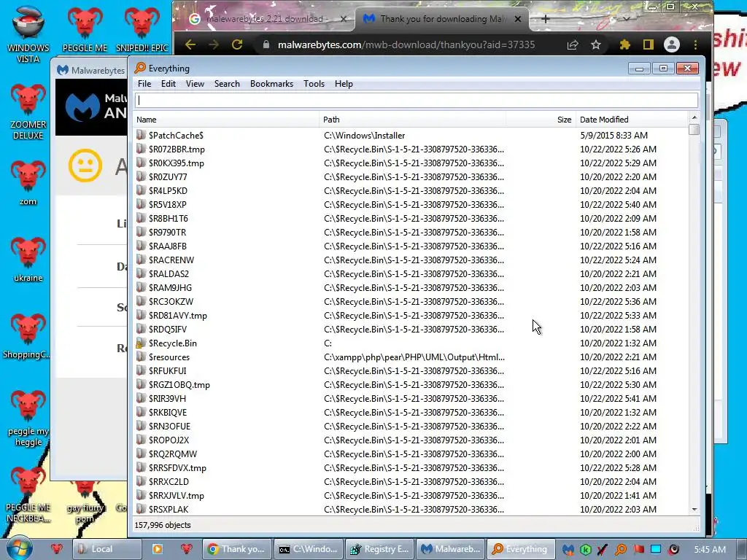Open the PEGGLE ME desktop shortcut
This screenshot has height=560, width=747.
click(x=85, y=28)
